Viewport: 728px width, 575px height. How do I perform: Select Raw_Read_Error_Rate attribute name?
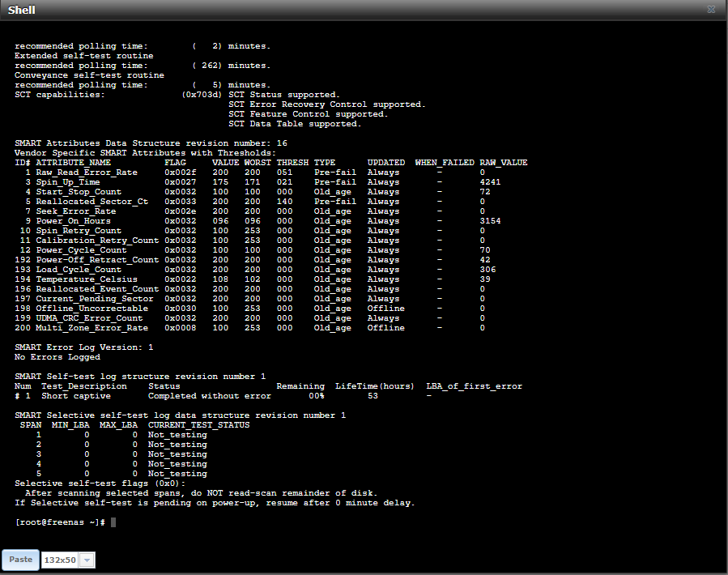pos(87,172)
